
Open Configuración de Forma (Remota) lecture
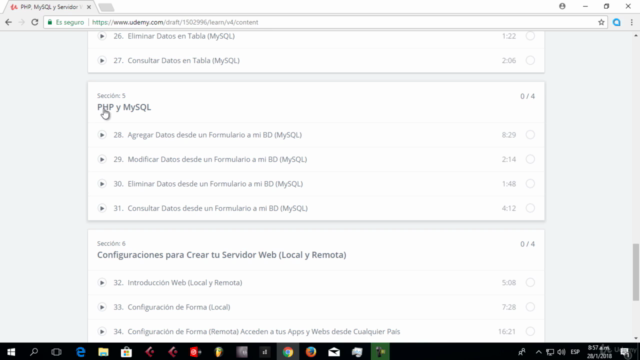tap(264, 332)
